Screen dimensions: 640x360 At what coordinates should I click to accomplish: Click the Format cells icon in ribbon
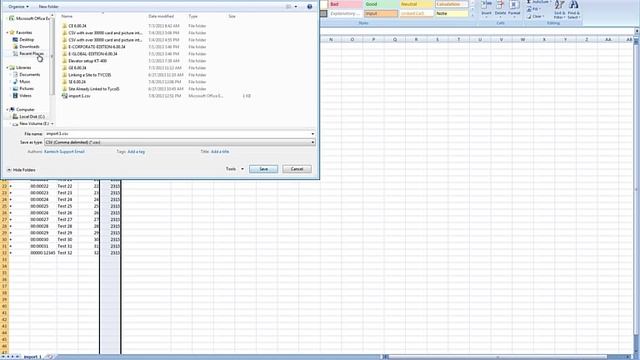tap(514, 5)
